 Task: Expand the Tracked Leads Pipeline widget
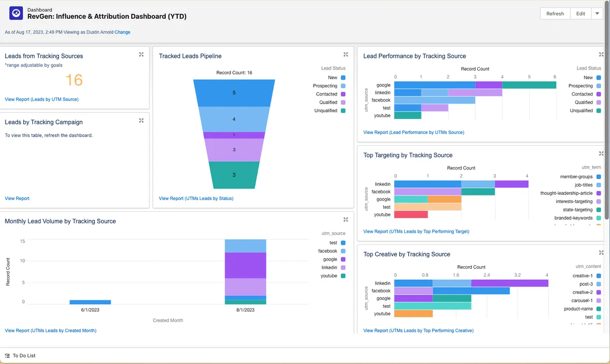click(x=346, y=54)
